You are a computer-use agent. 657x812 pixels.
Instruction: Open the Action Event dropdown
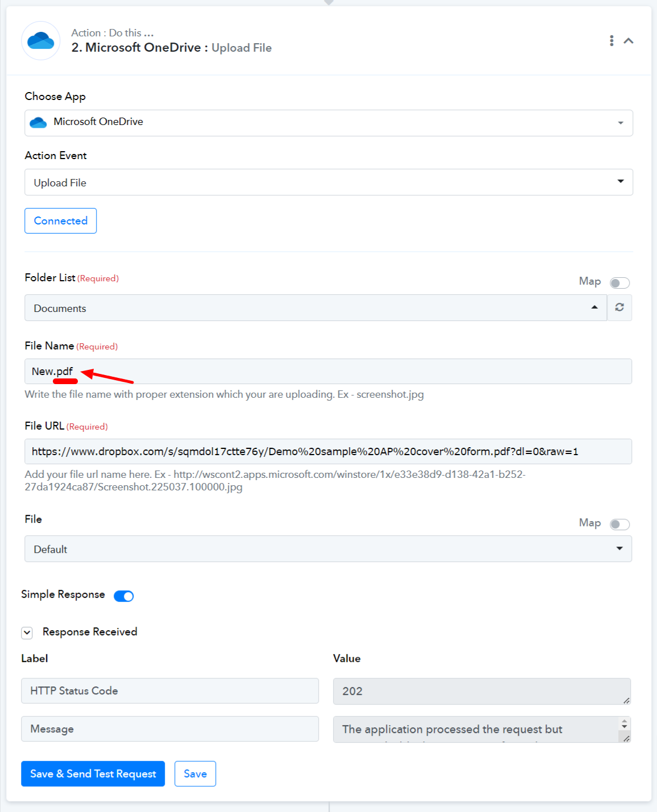328,182
